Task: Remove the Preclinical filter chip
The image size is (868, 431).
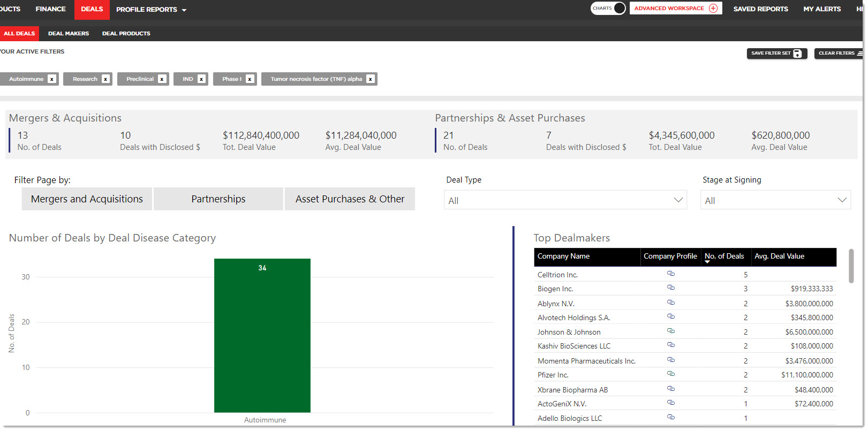Action: [x=162, y=79]
